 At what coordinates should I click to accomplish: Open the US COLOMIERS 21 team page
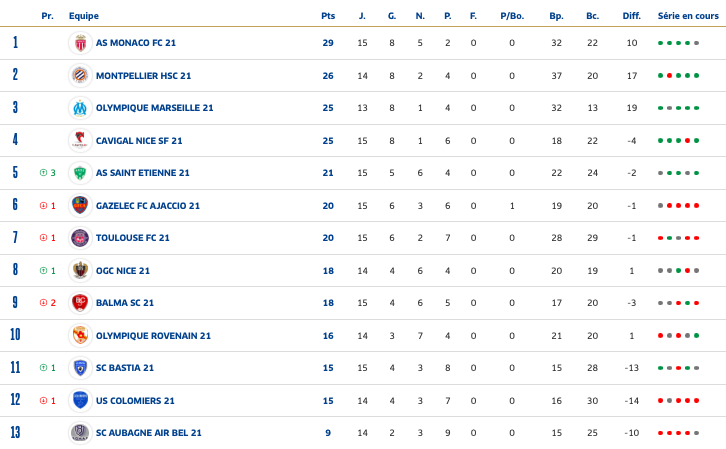click(x=135, y=401)
